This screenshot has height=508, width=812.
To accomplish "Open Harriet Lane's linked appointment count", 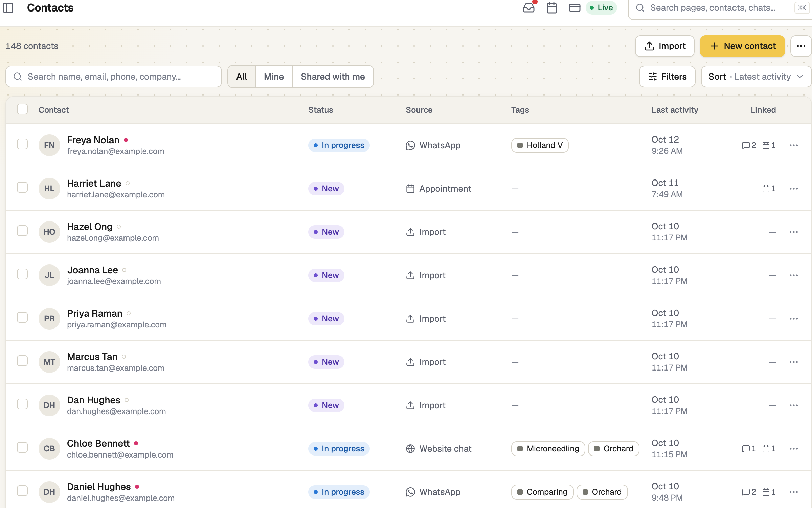I will pos(769,189).
